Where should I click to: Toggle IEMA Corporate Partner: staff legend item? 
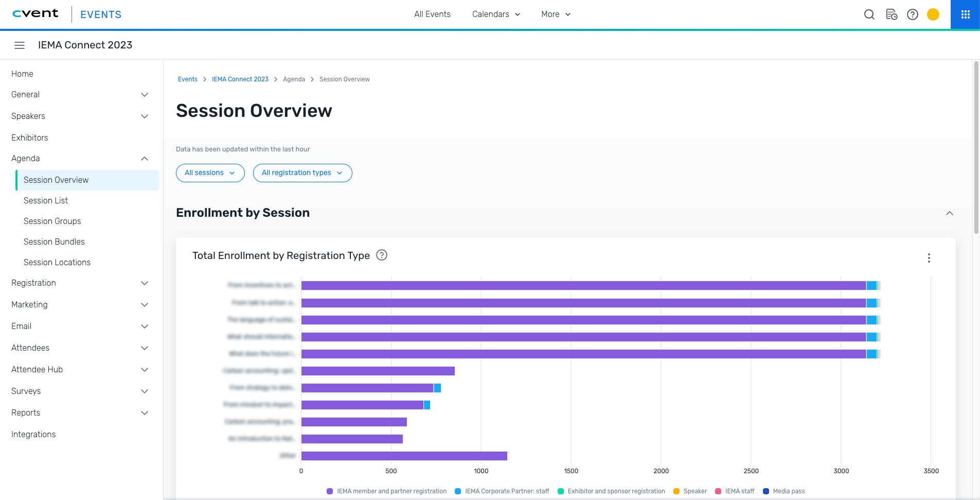(x=502, y=491)
